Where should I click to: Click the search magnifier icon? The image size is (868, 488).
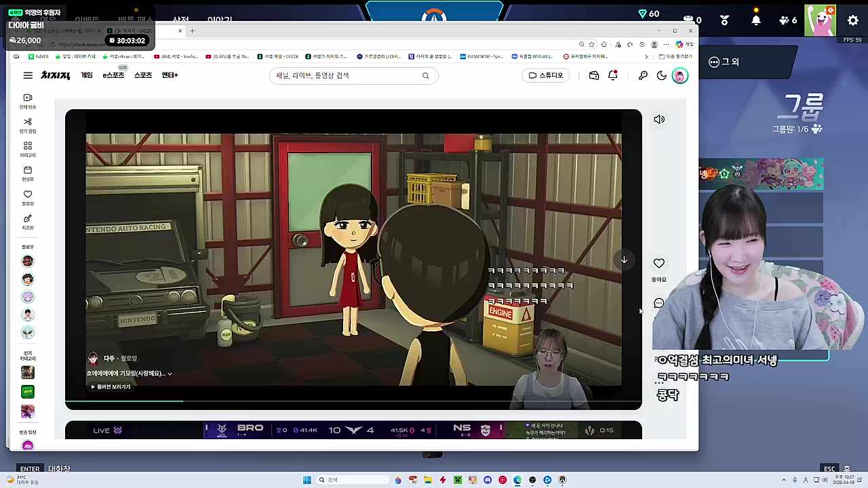(x=426, y=75)
